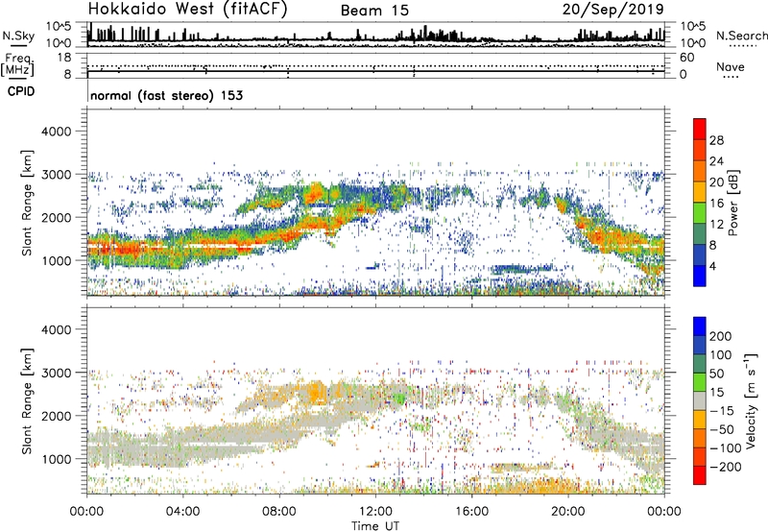
Task: Click the 'Freq. [MHz]' axis label
Action: 17,65
